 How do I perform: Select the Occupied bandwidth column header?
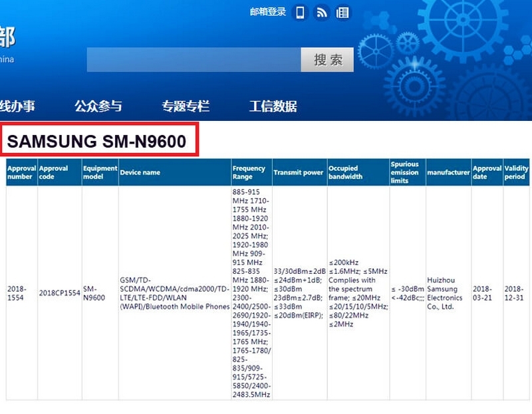tap(358, 172)
